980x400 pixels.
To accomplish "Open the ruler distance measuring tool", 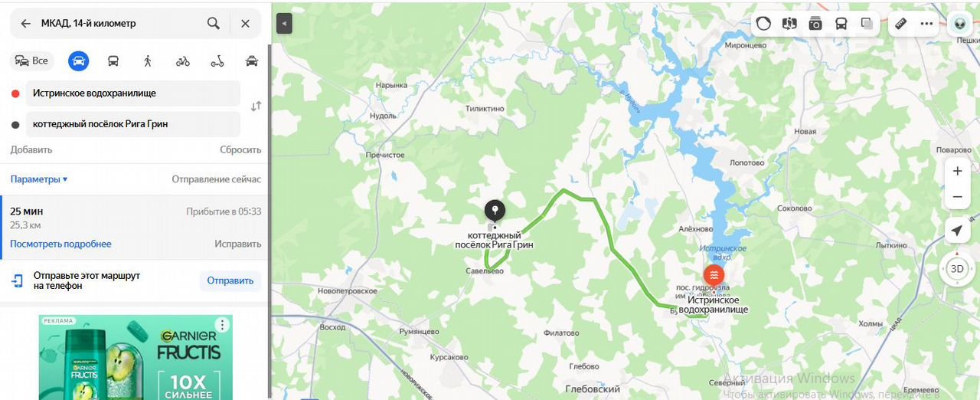I will coord(900,23).
